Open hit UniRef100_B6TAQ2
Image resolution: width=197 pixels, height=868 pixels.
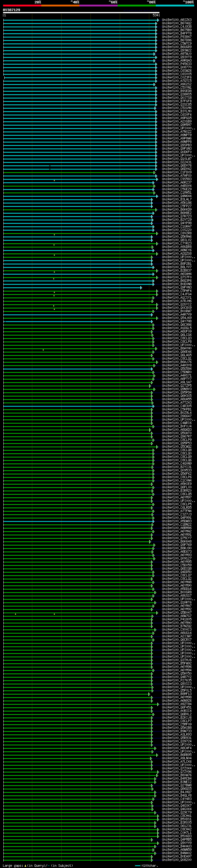pos(177,23)
